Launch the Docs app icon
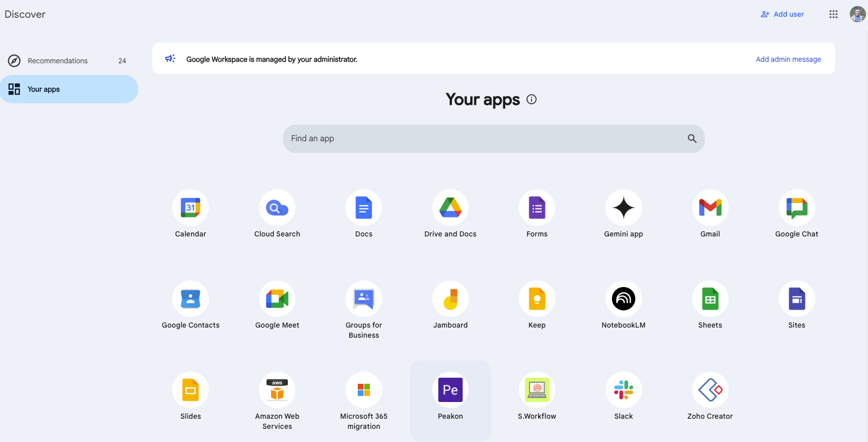This screenshot has height=442, width=868. (364, 208)
